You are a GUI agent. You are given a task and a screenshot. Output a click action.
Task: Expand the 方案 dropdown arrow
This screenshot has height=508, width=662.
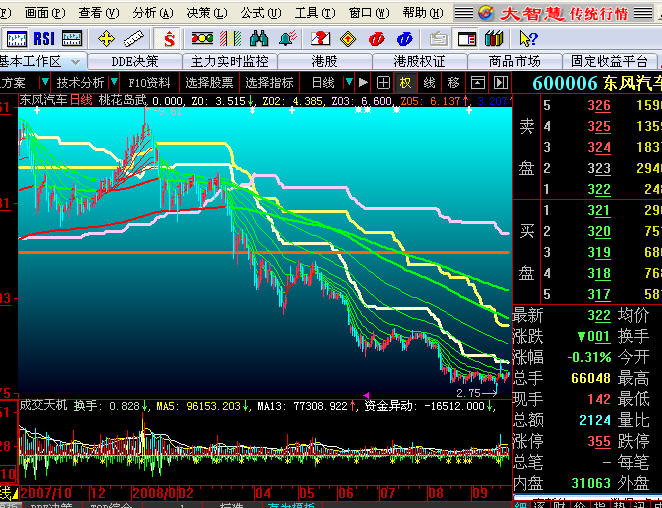[45, 82]
